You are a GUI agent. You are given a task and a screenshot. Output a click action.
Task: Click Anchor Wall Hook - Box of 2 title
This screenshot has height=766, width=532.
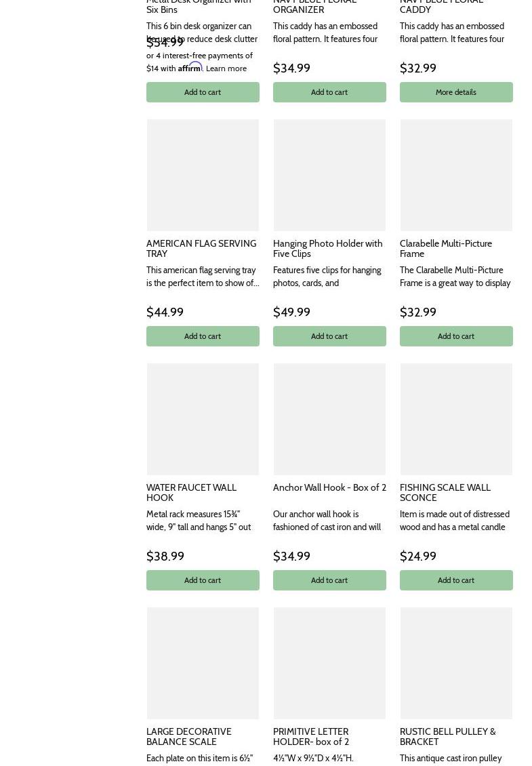click(x=329, y=487)
